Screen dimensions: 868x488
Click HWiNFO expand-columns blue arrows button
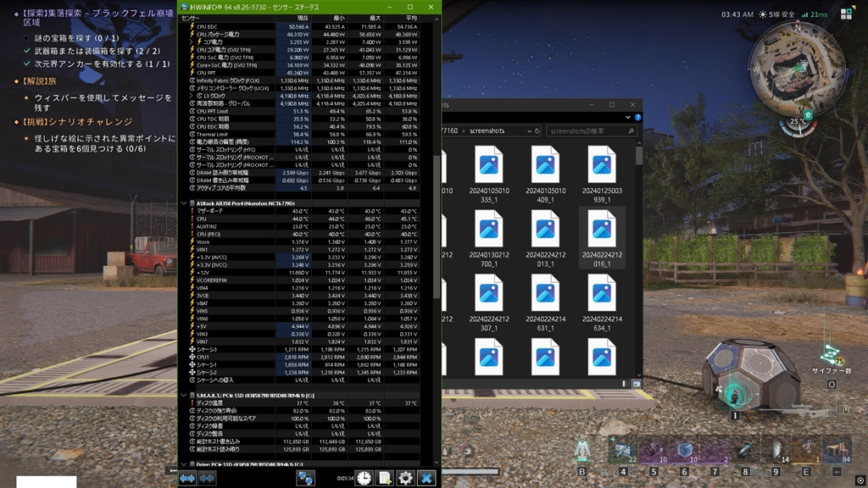tap(187, 478)
